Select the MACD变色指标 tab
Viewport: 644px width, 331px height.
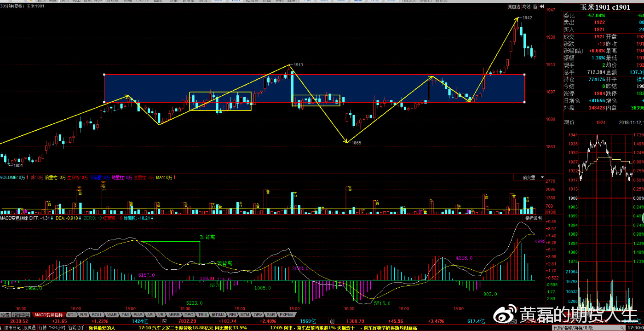[49, 315]
